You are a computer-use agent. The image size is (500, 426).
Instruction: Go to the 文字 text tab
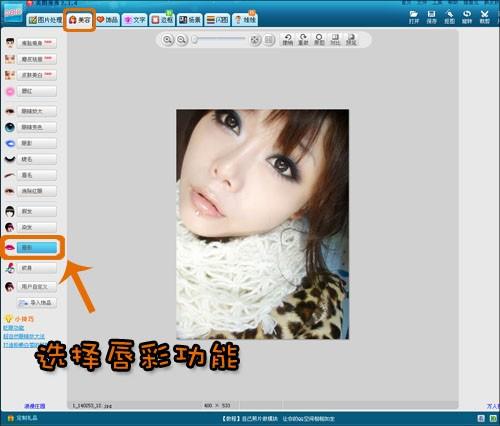tap(135, 20)
